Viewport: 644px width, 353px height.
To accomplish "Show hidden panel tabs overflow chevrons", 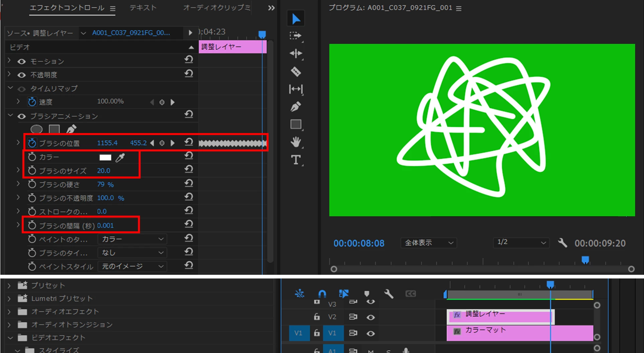I will coord(271,8).
